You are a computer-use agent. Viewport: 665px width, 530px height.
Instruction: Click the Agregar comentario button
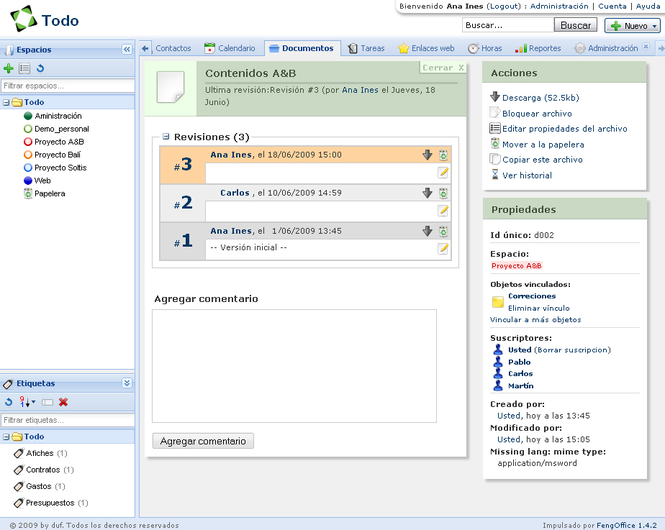203,441
